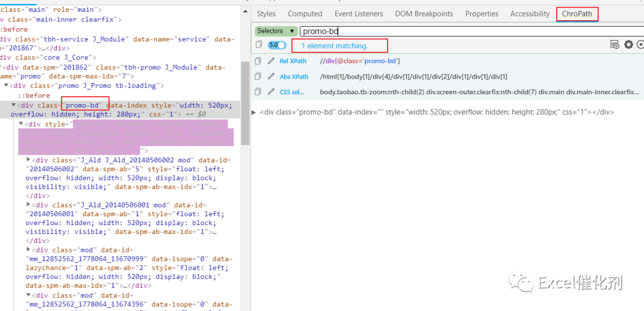
Task: Copy the CSS selector value
Action: click(x=258, y=92)
